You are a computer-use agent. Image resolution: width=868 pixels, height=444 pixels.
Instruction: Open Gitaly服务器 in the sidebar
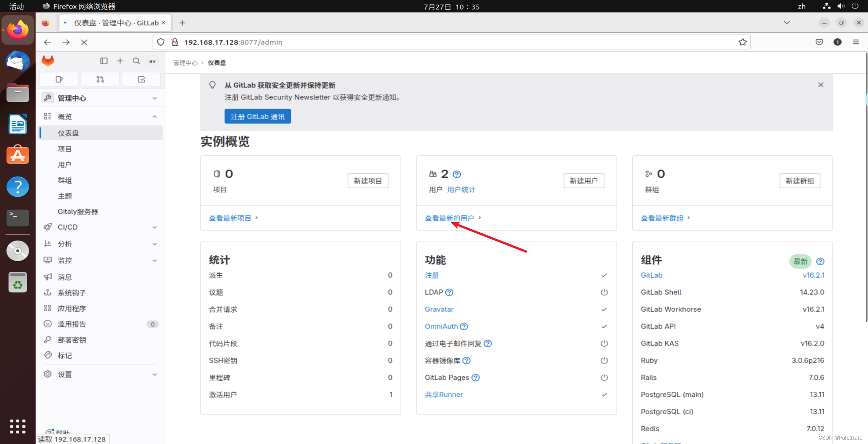(x=100, y=212)
